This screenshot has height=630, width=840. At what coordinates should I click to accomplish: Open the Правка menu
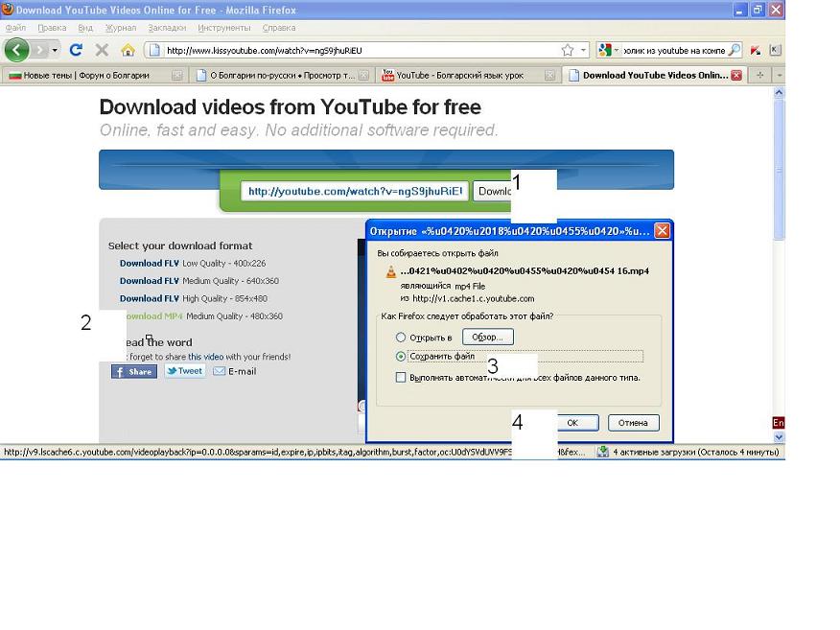[x=52, y=28]
